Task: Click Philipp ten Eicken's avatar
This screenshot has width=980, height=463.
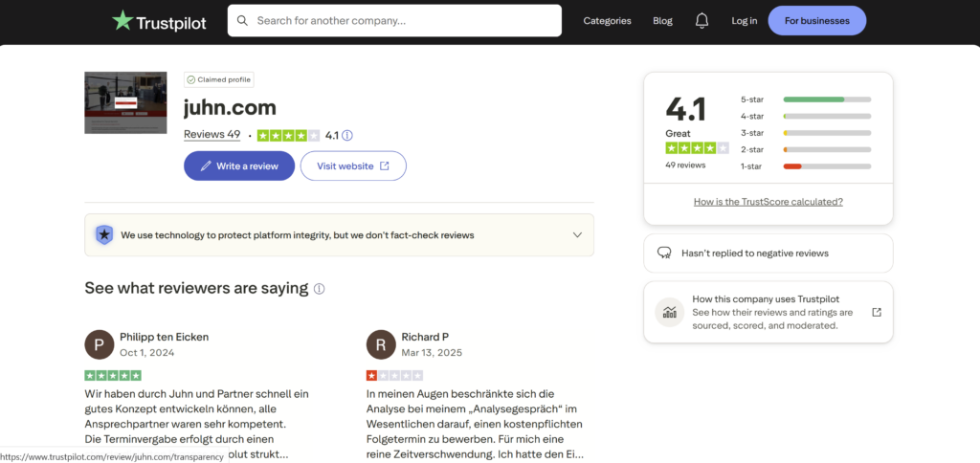Action: (99, 344)
